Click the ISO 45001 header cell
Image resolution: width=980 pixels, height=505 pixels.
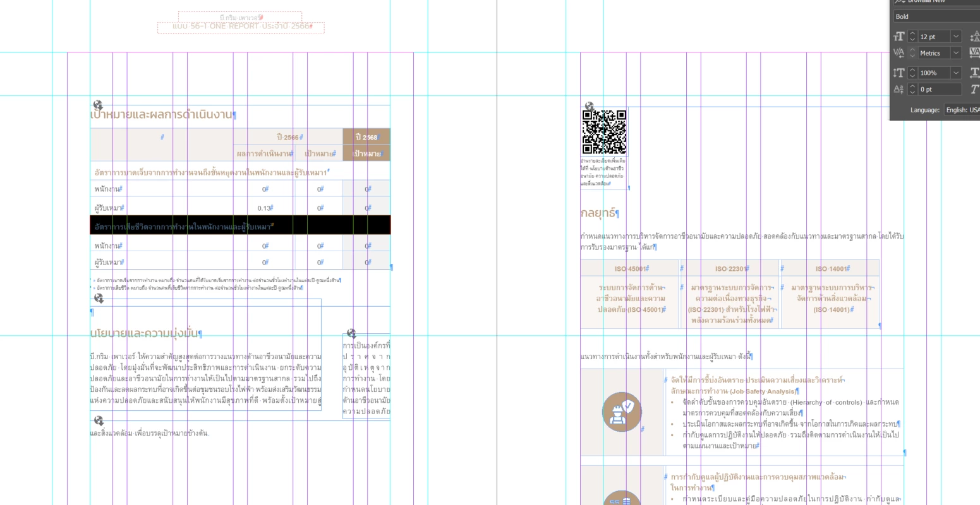(x=630, y=268)
